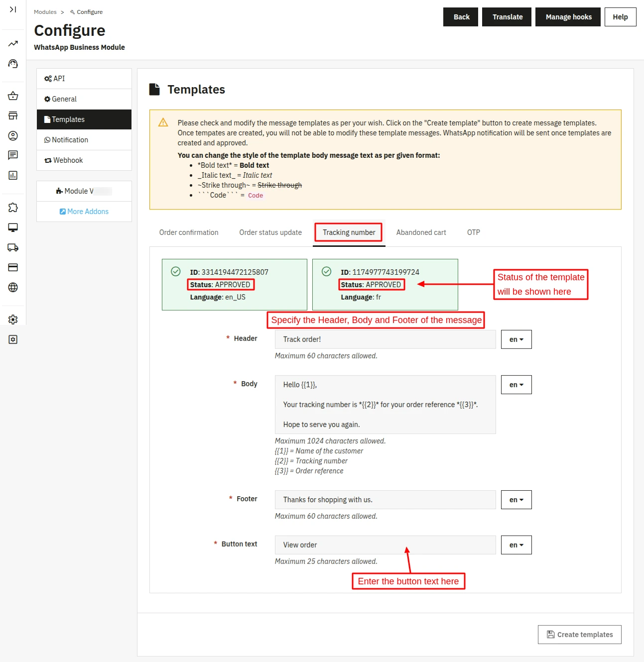644x662 pixels.
Task: Open Payment via the credit card icon
Action: point(13,267)
